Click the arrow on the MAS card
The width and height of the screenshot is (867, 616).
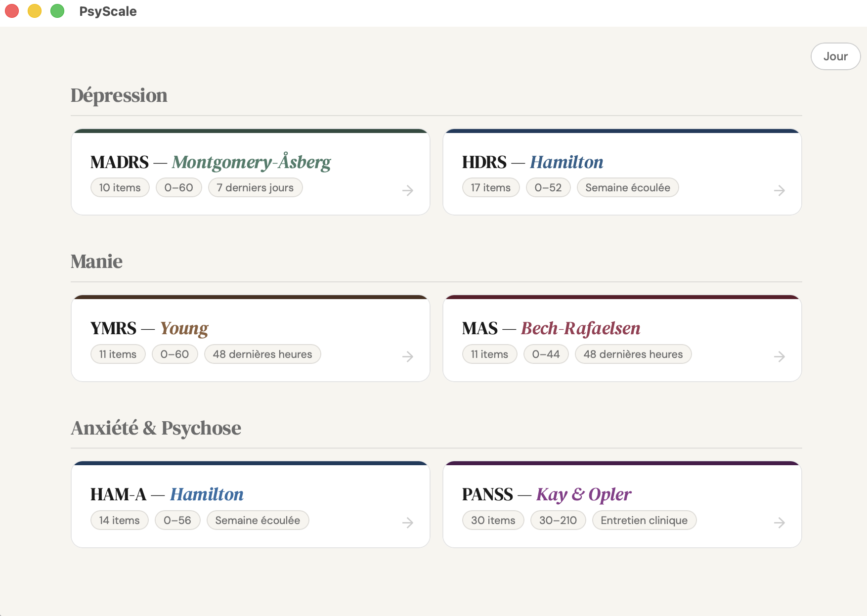780,356
